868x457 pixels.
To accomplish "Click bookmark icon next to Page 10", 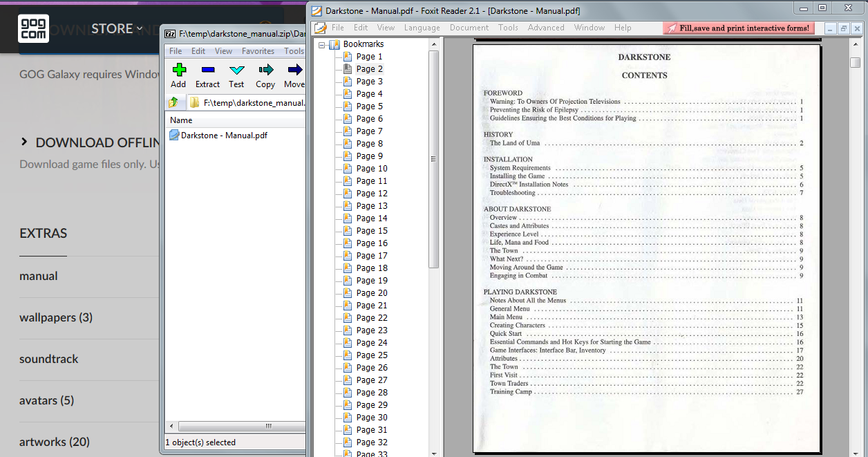I will click(348, 169).
